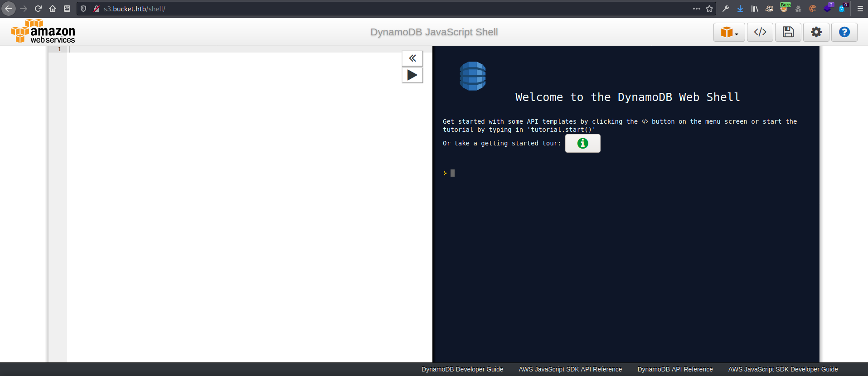The image size is (868, 376).
Task: Click the reader-style icon beside the home button
Action: pos(67,9)
